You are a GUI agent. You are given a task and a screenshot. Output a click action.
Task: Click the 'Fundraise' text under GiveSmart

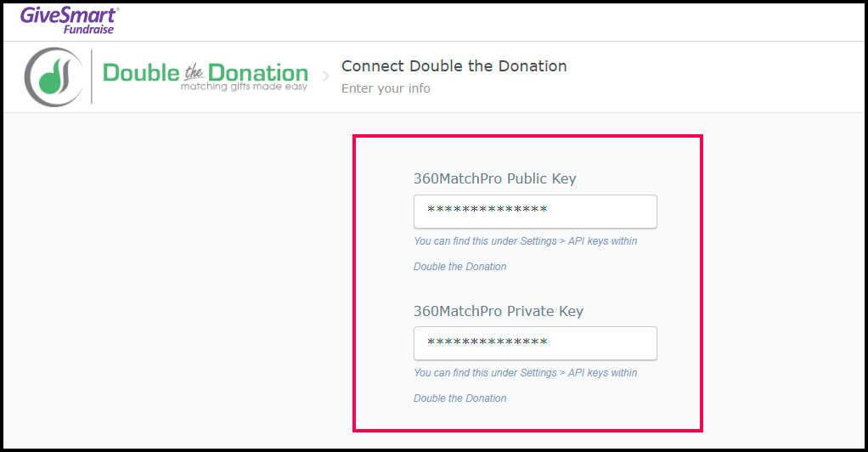88,29
